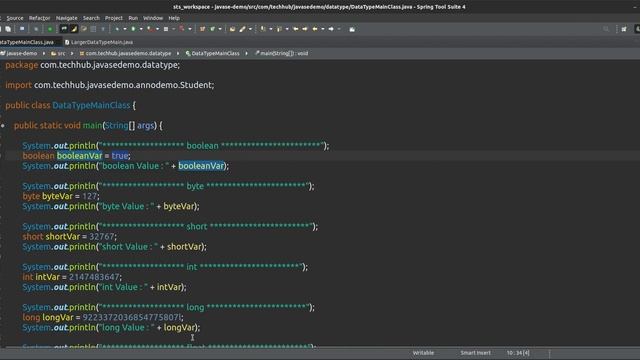Viewport: 640px width, 360px height.
Task: Expand breadcrumb arrow after DataTypeMainClass
Action: (246, 53)
